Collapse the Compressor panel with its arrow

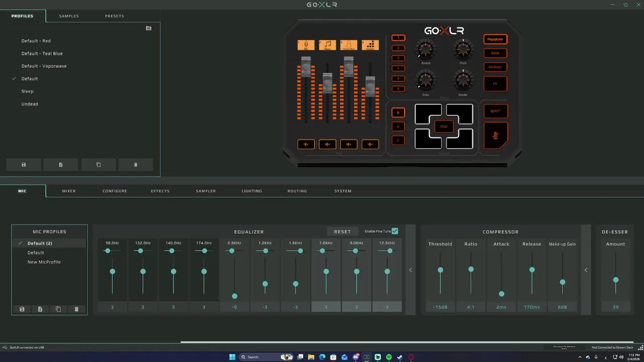pyautogui.click(x=586, y=270)
